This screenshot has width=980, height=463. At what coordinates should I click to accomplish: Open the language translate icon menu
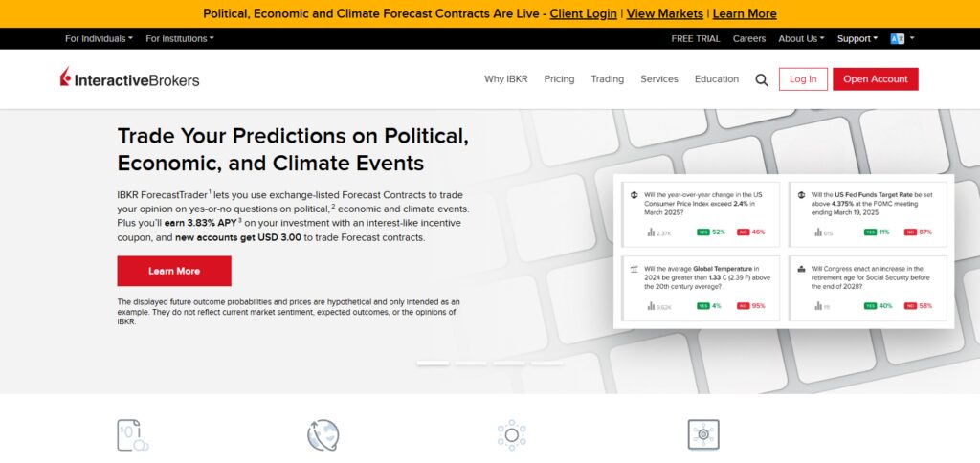tap(902, 38)
